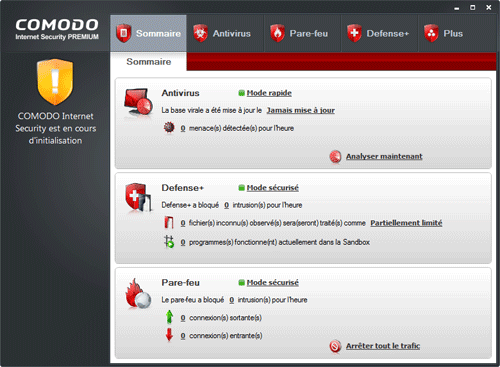
Task: Click the yellow warning shield icon
Action: (x=55, y=82)
